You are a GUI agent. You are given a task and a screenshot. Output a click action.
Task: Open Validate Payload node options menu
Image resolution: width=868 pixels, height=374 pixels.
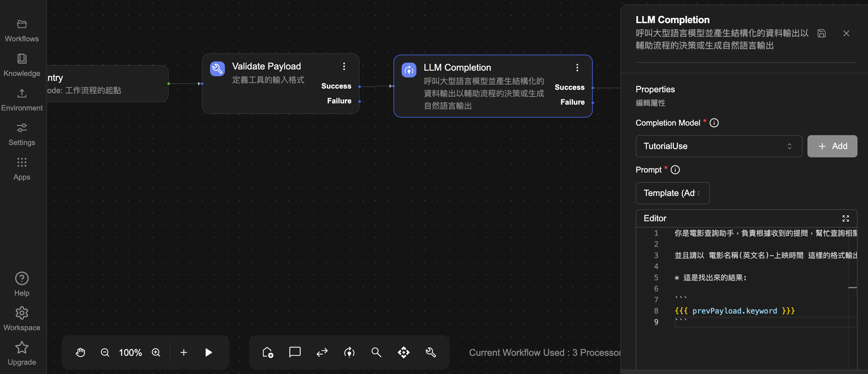click(344, 66)
